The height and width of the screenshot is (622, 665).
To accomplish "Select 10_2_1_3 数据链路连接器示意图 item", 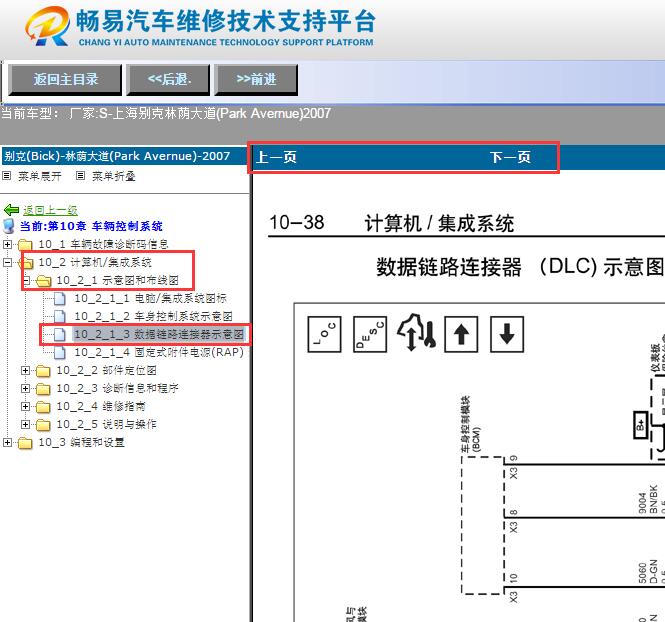I will tap(159, 335).
